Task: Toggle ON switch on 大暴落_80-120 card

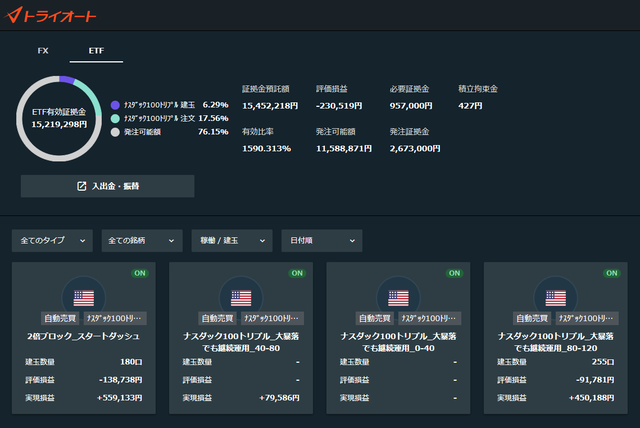Action: (612, 273)
